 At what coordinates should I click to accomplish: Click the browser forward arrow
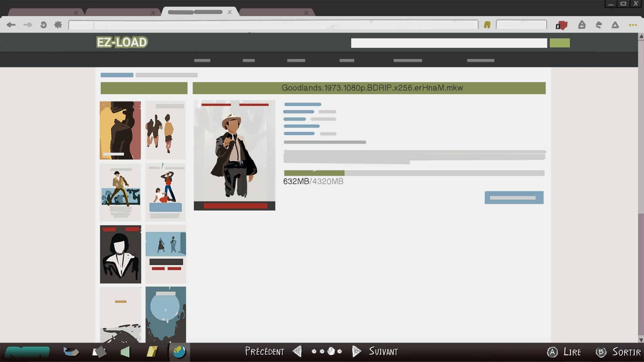28,25
